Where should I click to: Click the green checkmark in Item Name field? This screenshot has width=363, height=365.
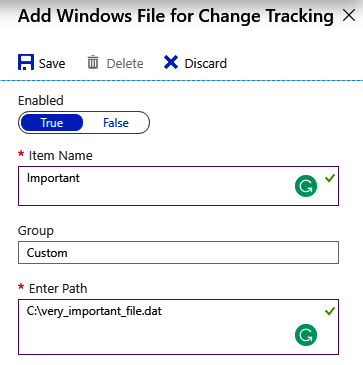click(x=329, y=179)
